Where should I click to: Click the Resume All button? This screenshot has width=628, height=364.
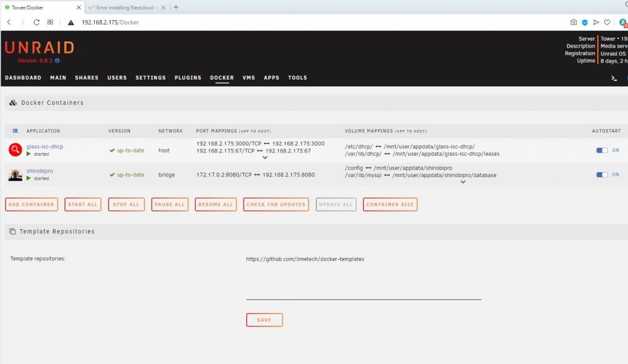pyautogui.click(x=215, y=204)
